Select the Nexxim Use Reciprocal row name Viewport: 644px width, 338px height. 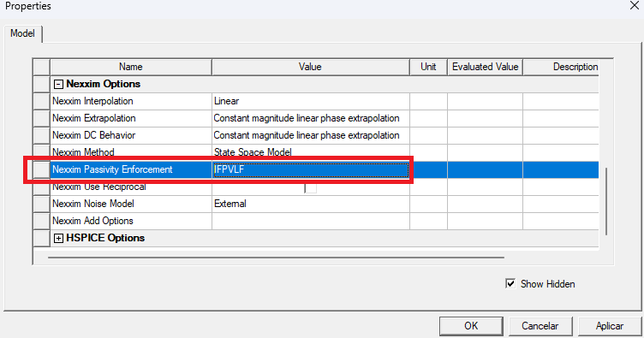pyautogui.click(x=131, y=187)
